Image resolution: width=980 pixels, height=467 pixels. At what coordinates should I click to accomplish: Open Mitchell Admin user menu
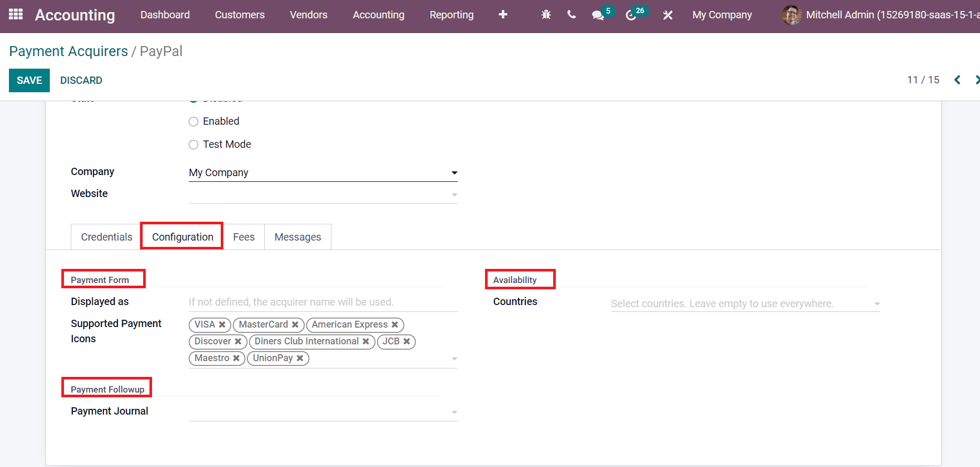click(x=881, y=15)
